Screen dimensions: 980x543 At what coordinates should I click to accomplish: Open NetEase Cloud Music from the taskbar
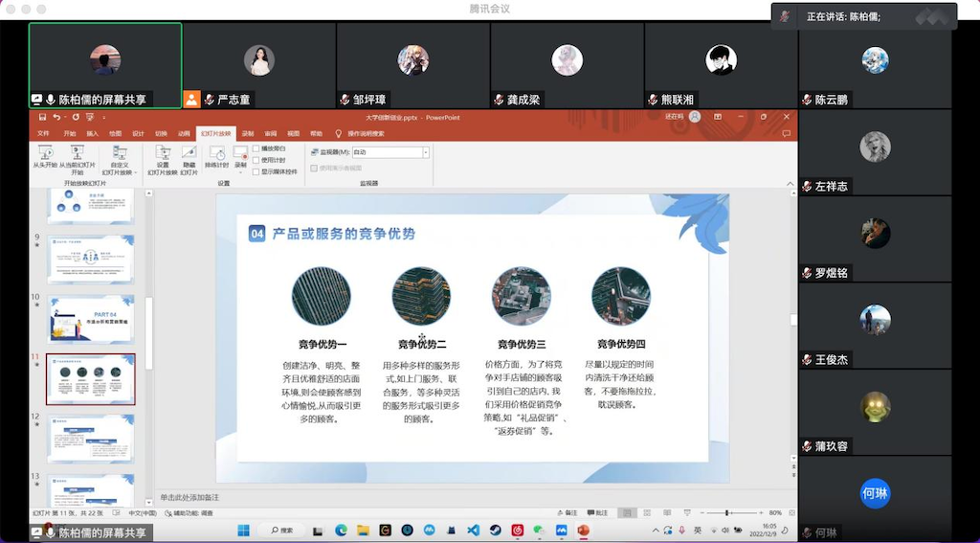point(517,531)
